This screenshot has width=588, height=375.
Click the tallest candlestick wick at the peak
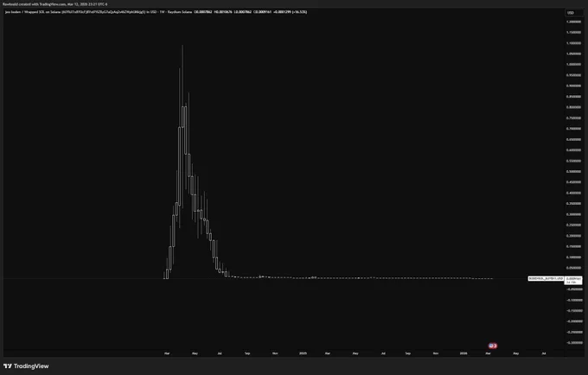pyautogui.click(x=182, y=75)
